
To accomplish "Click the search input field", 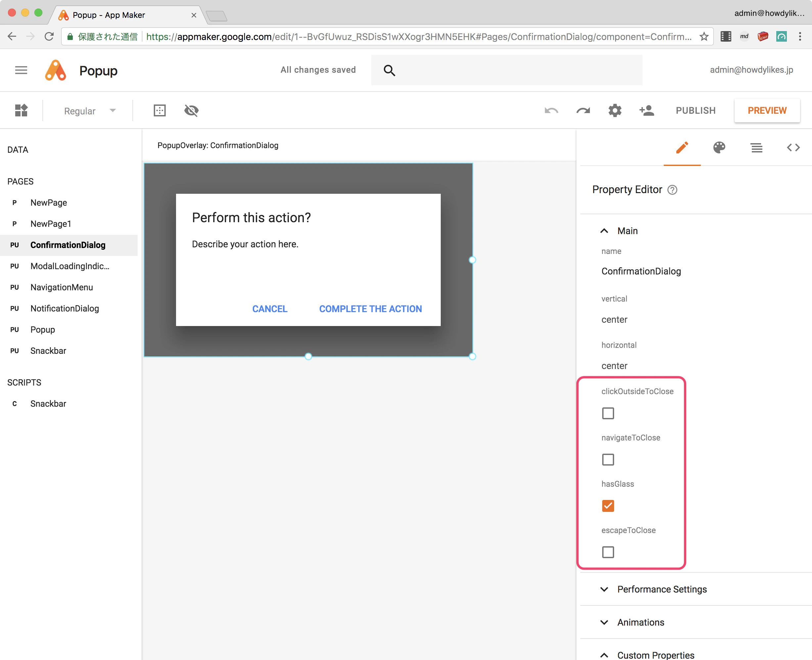I will pos(507,70).
